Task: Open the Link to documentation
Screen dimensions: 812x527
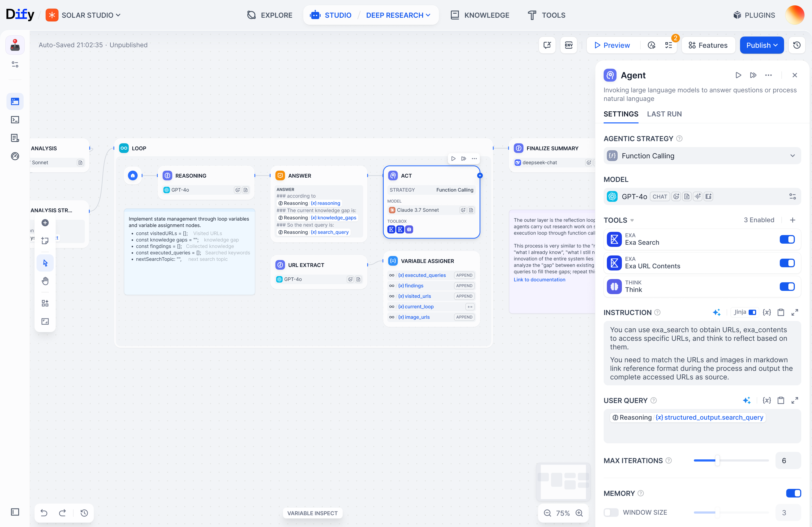Action: click(x=539, y=280)
